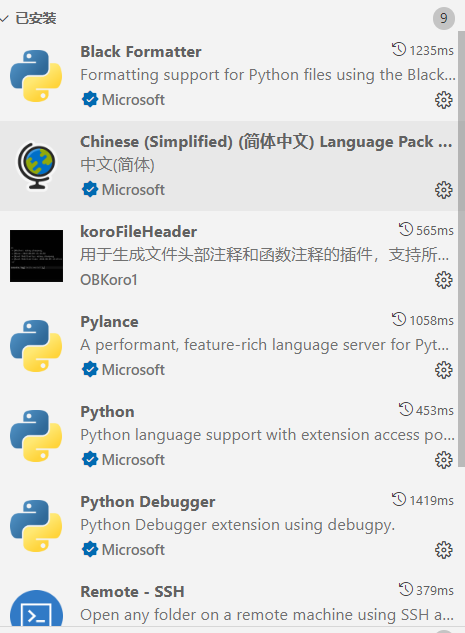Click the Remote - SSH terminal icon
The width and height of the screenshot is (465, 633).
point(36,610)
